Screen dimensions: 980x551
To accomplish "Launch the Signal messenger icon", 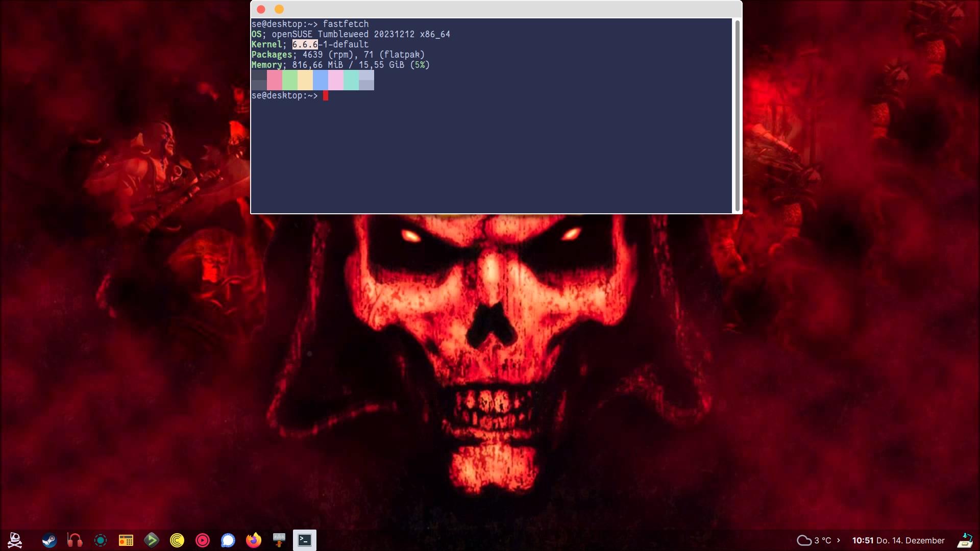I will [228, 540].
